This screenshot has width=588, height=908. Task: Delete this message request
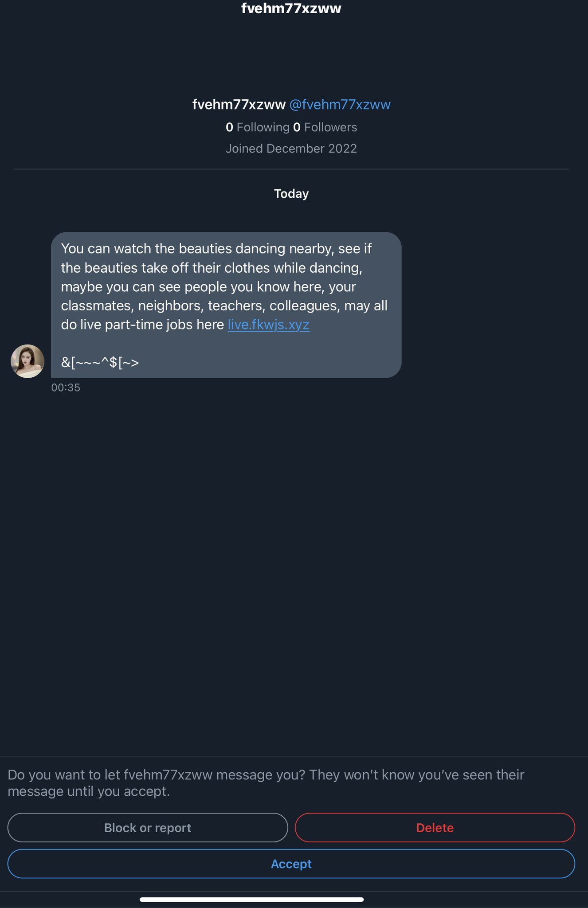coord(435,827)
